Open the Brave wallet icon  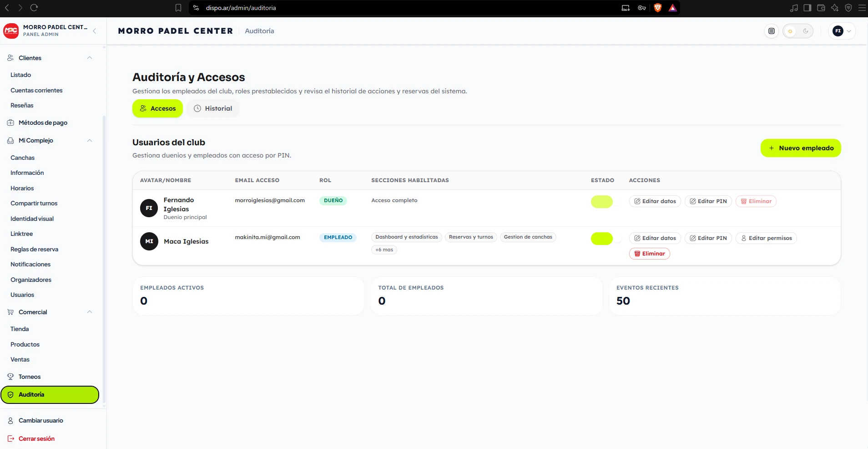tap(821, 8)
